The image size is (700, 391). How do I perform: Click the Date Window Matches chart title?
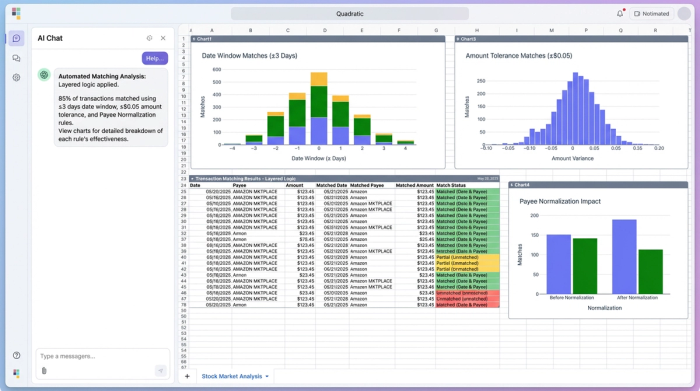250,56
